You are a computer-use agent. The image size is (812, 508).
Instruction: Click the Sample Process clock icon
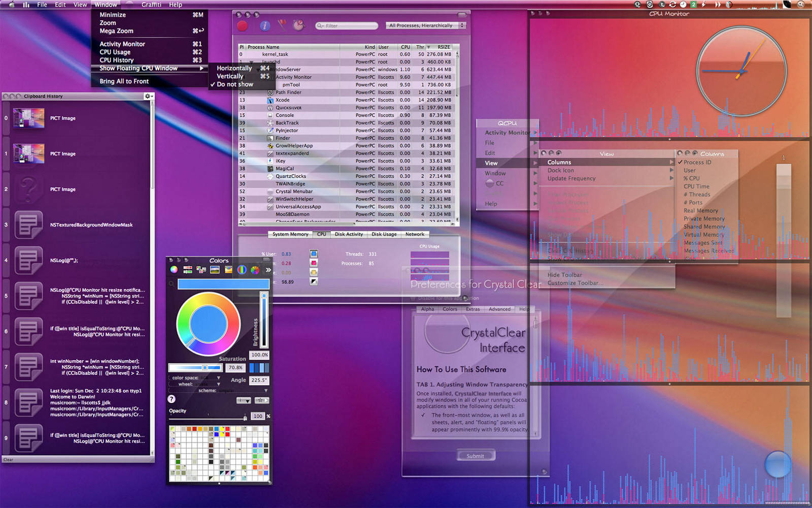point(298,25)
